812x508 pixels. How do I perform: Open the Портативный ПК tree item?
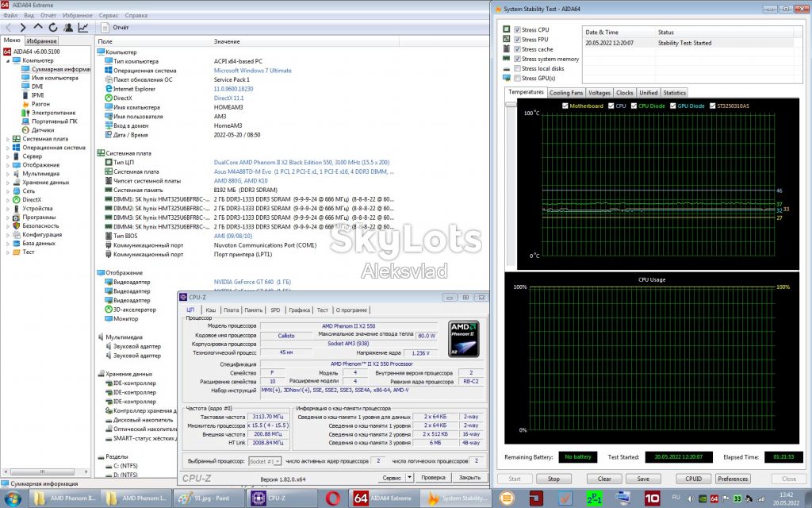tap(50, 121)
